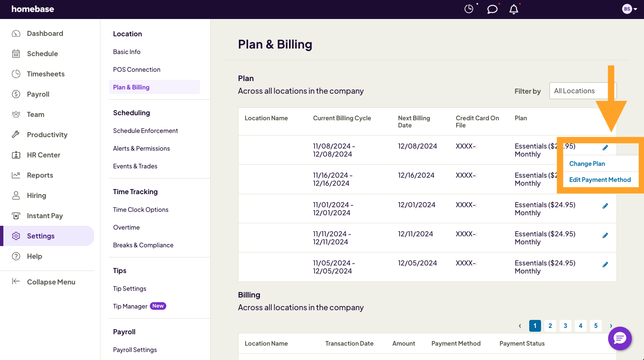Open the Timesheets clock icon in sidebar
Image resolution: width=644 pixels, height=360 pixels.
16,74
